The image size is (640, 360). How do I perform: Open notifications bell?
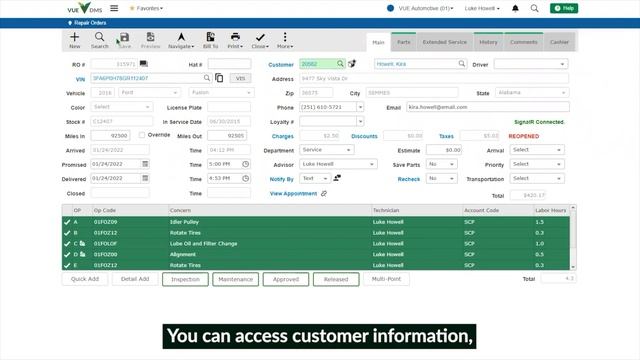pyautogui.click(x=515, y=8)
